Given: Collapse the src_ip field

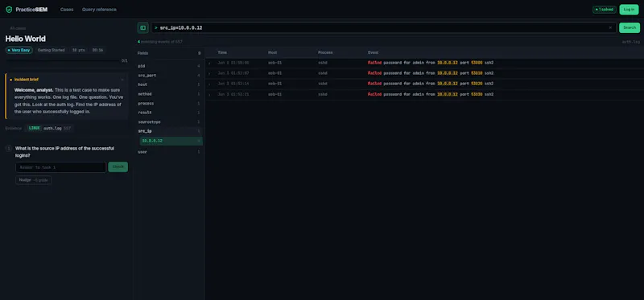Looking at the screenshot, I should point(169,131).
